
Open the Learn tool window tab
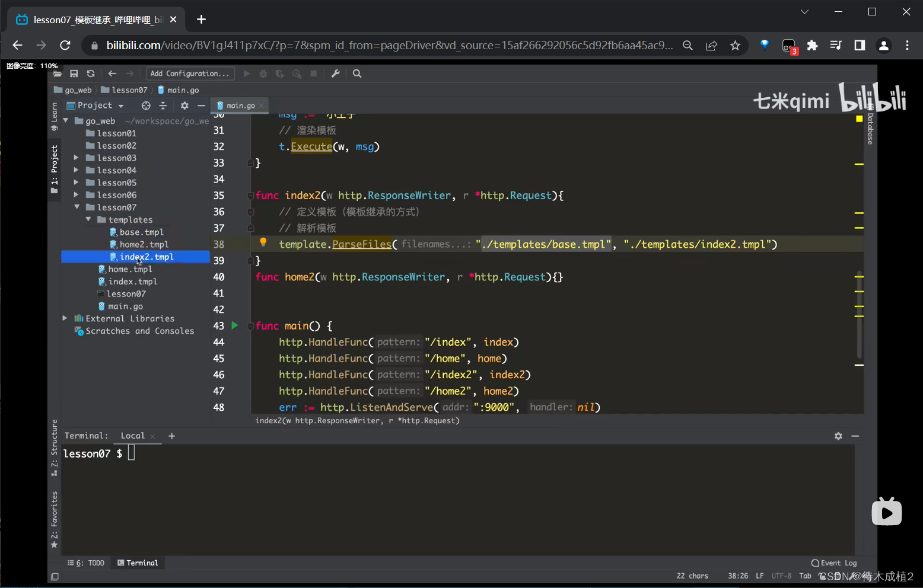(x=54, y=117)
